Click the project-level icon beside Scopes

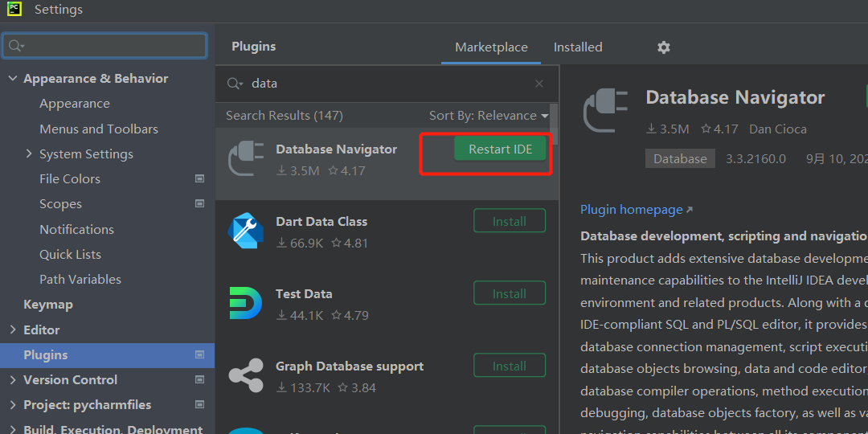point(199,204)
